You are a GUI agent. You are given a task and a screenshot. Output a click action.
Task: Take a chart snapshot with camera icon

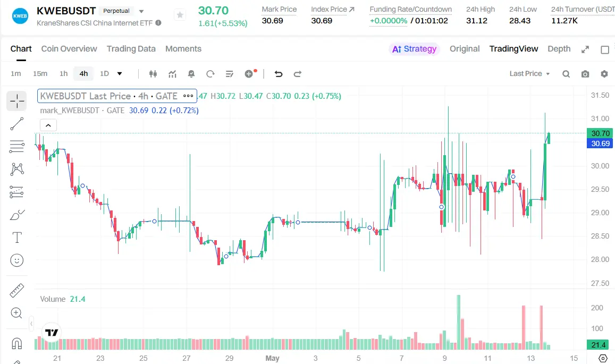[585, 74]
